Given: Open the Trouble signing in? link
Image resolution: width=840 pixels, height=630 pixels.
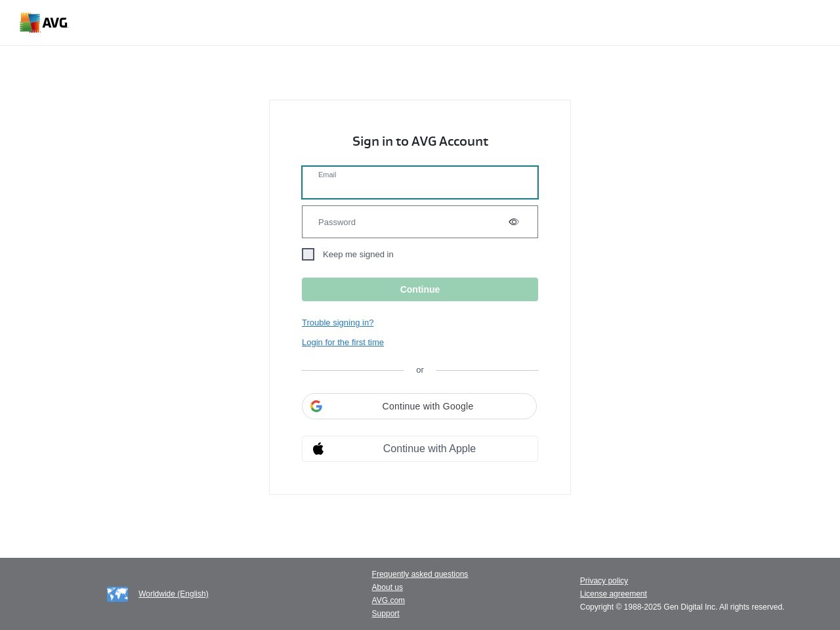Looking at the screenshot, I should [x=337, y=322].
